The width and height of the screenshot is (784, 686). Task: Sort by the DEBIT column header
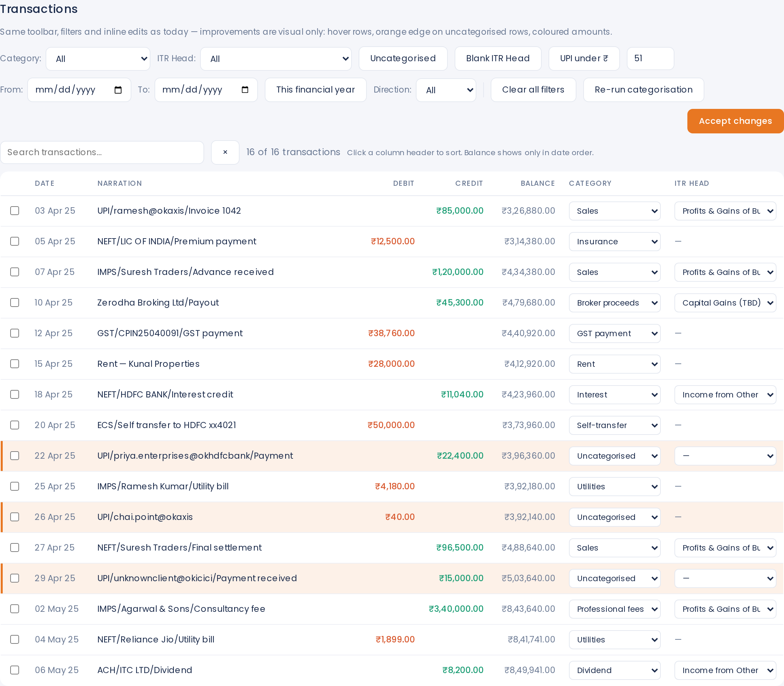(x=404, y=183)
